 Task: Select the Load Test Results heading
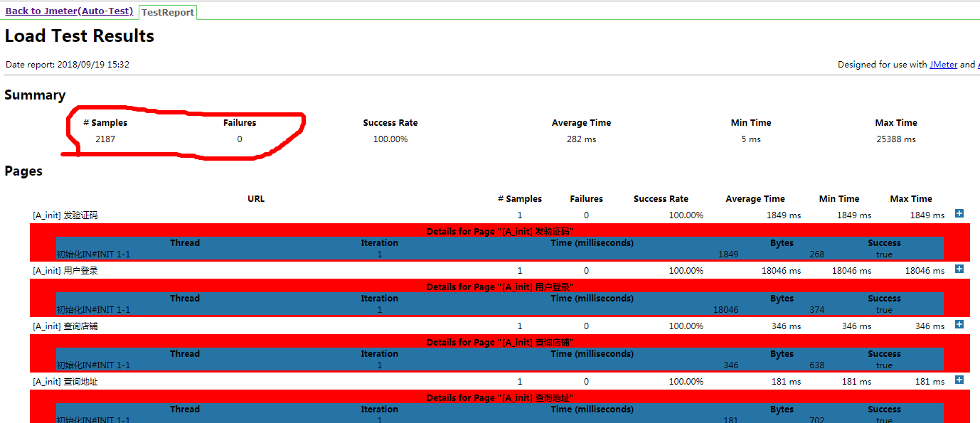click(80, 36)
